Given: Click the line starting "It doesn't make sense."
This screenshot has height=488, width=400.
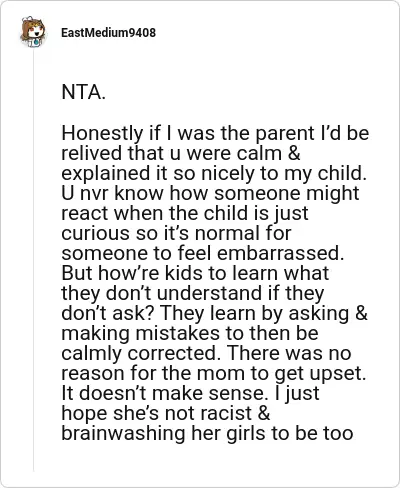Looking at the screenshot, I should (191, 394).
